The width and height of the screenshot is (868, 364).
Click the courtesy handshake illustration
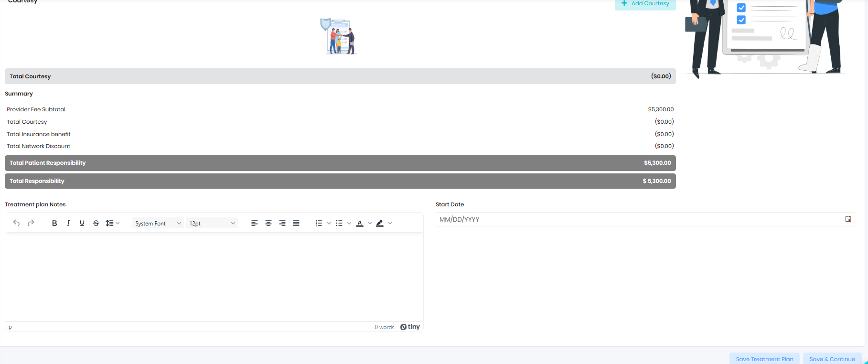339,36
